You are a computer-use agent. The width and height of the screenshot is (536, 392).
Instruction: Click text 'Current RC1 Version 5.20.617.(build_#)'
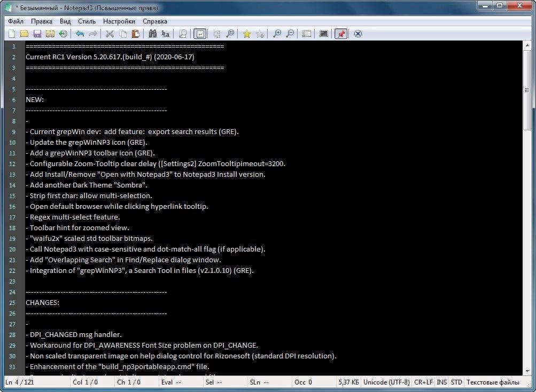point(89,57)
